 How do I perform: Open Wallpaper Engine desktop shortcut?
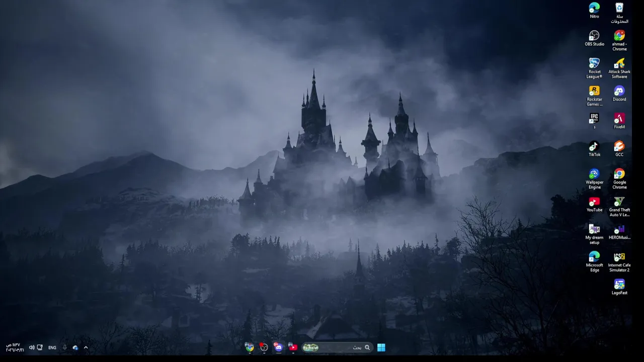coord(594,178)
